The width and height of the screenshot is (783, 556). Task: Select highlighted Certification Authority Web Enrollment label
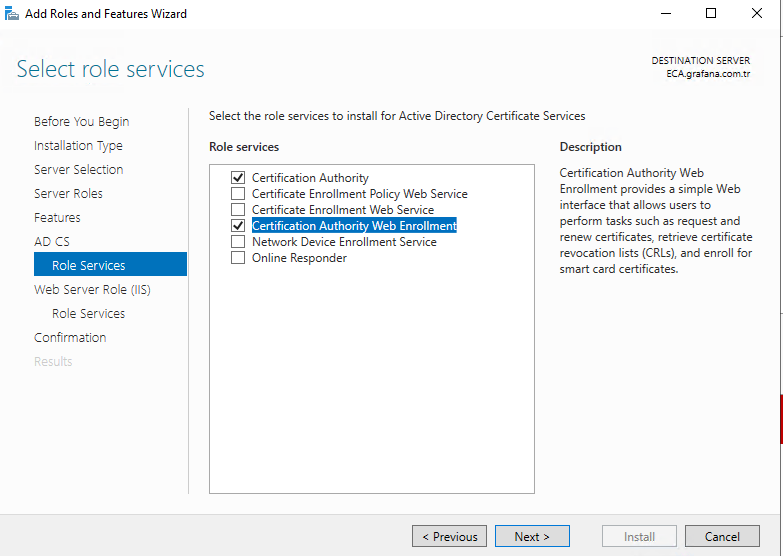point(354,225)
